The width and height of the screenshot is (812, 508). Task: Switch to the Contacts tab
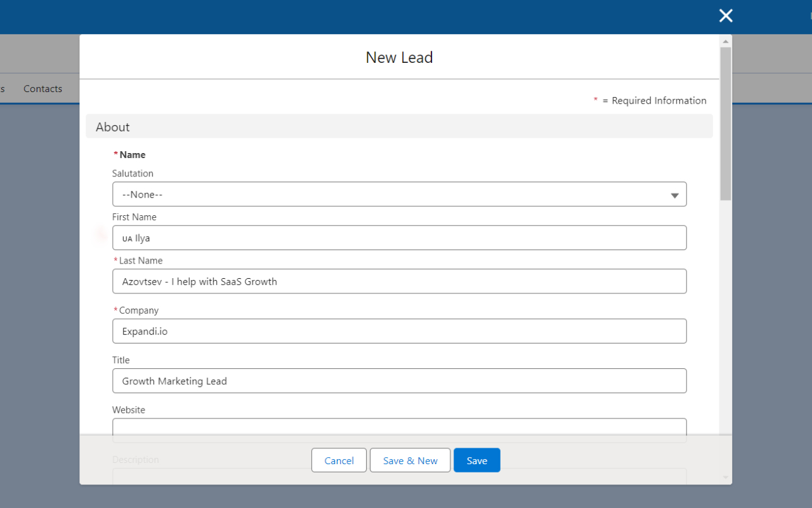tap(42, 88)
